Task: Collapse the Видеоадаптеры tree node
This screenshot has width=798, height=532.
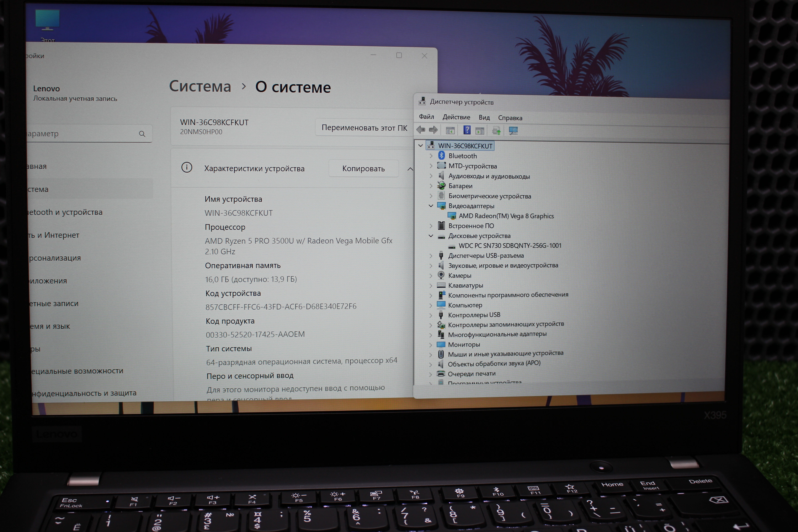Action: click(431, 206)
